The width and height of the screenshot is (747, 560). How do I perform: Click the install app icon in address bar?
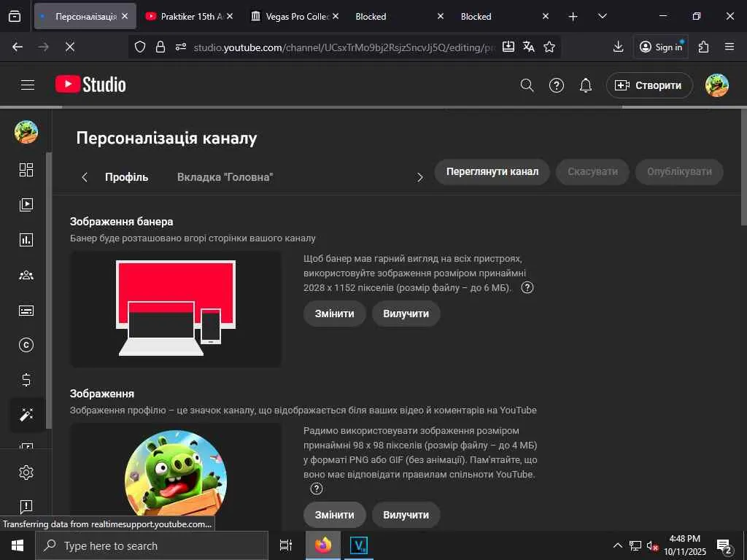click(x=508, y=47)
